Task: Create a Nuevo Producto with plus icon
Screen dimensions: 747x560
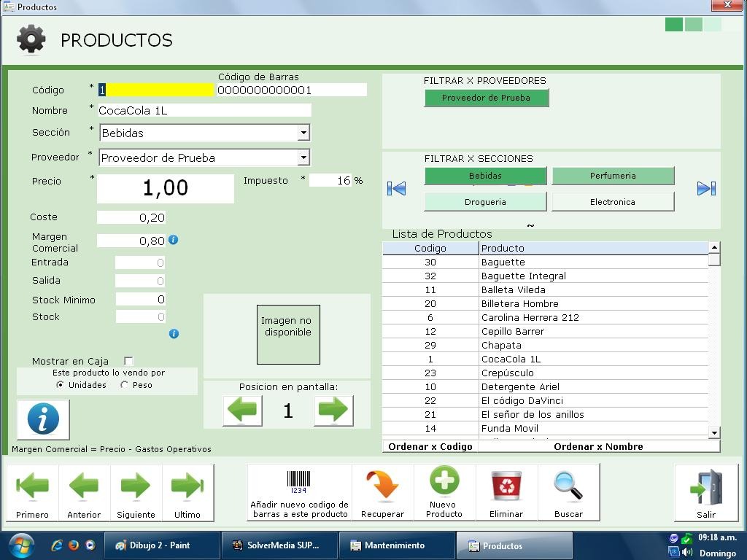Action: pos(444,493)
